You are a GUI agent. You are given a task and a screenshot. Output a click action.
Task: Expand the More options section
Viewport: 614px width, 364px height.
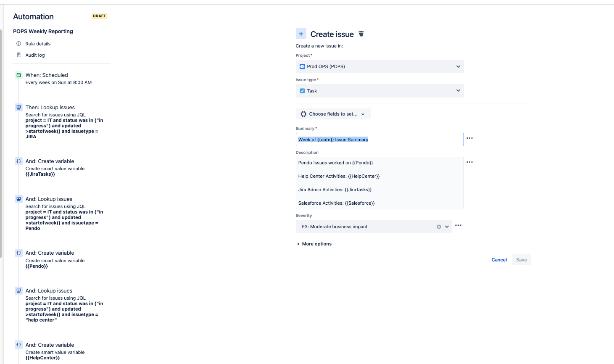point(314,244)
